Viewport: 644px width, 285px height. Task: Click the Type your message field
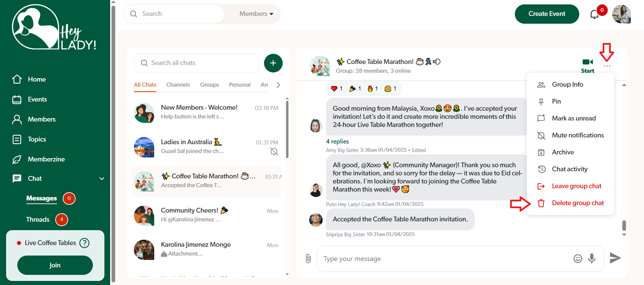pyautogui.click(x=460, y=259)
